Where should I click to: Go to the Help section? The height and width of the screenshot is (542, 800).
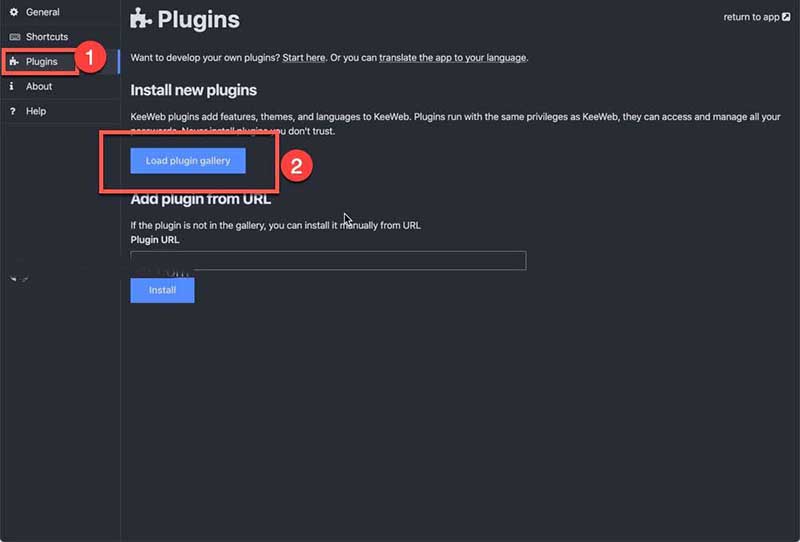(36, 111)
